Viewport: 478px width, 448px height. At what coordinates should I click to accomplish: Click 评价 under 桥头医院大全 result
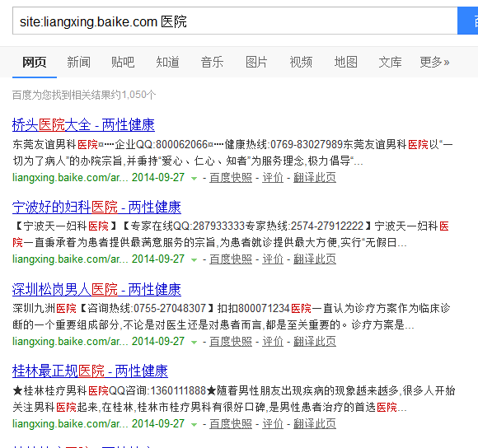point(273,178)
